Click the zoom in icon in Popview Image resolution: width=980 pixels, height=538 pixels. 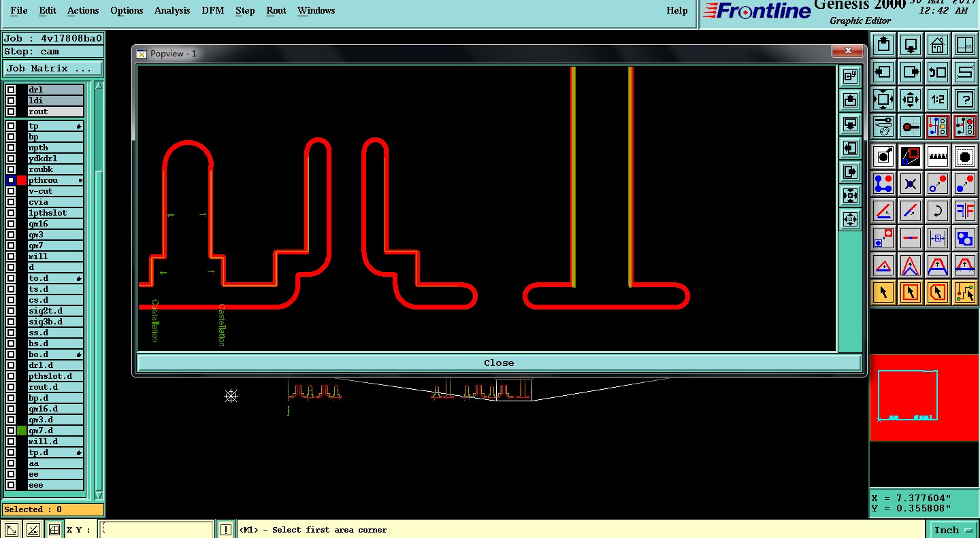point(850,195)
